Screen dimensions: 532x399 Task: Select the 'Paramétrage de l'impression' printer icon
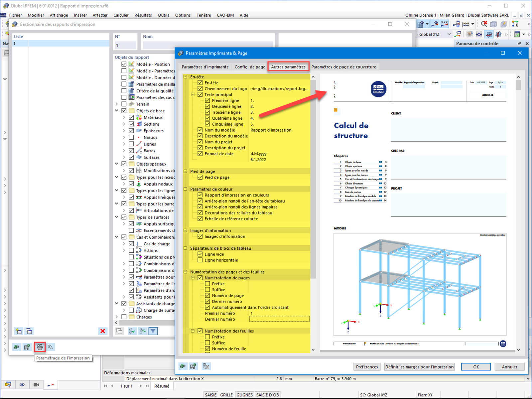click(40, 347)
